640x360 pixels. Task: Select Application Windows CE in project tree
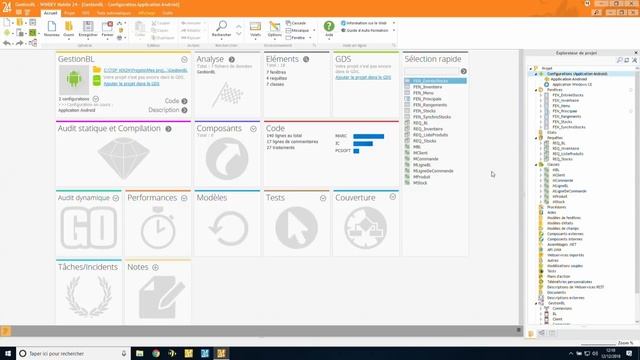[x=572, y=84]
